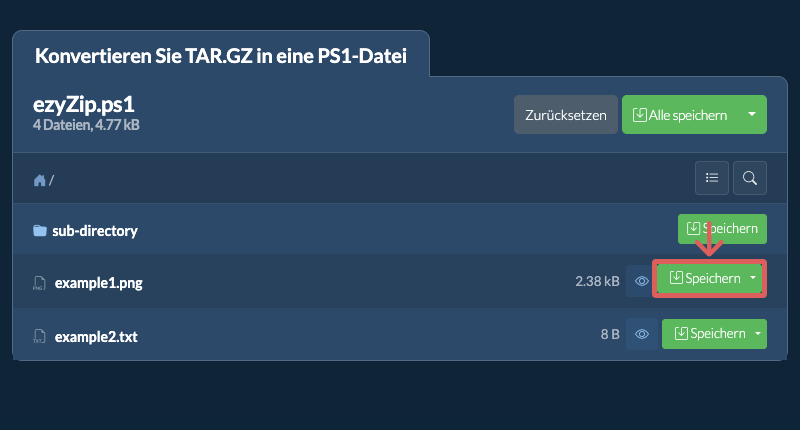Click the TXT file icon for example2.txt
This screenshot has width=800, height=430.
click(39, 337)
